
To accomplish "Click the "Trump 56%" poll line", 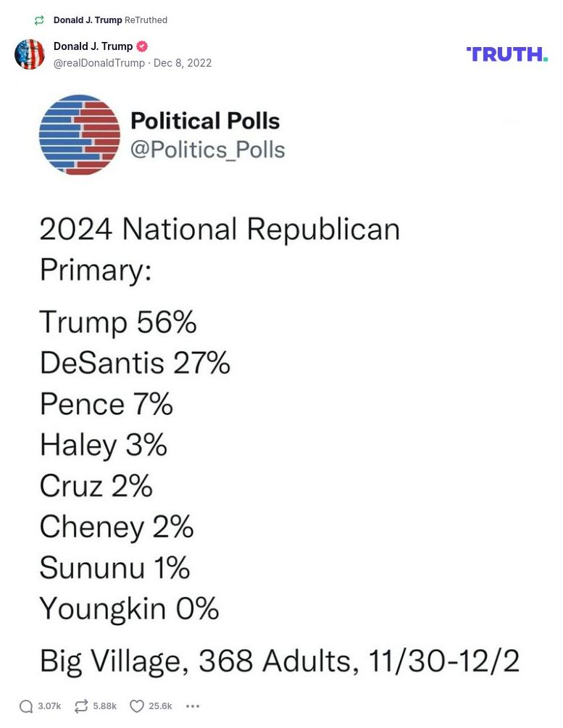I will tap(118, 322).
